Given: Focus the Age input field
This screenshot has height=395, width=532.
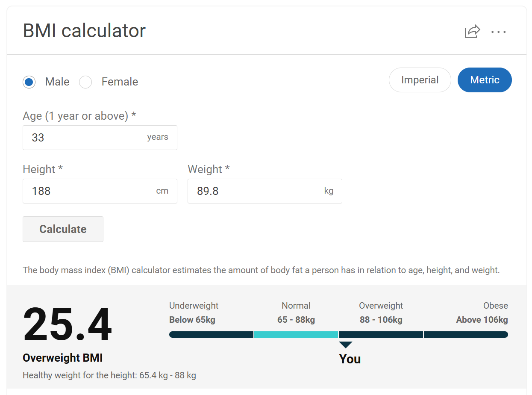Looking at the screenshot, I should pyautogui.click(x=100, y=138).
